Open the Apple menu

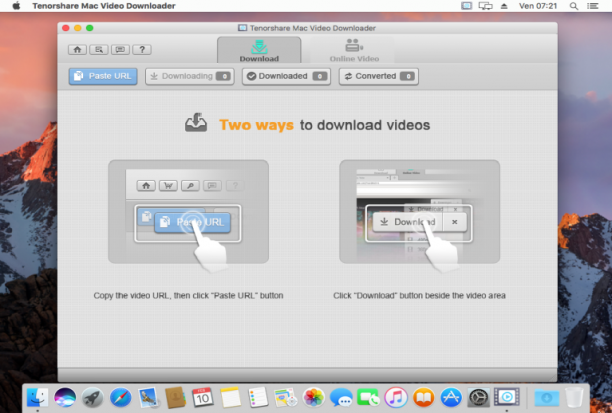coord(16,6)
